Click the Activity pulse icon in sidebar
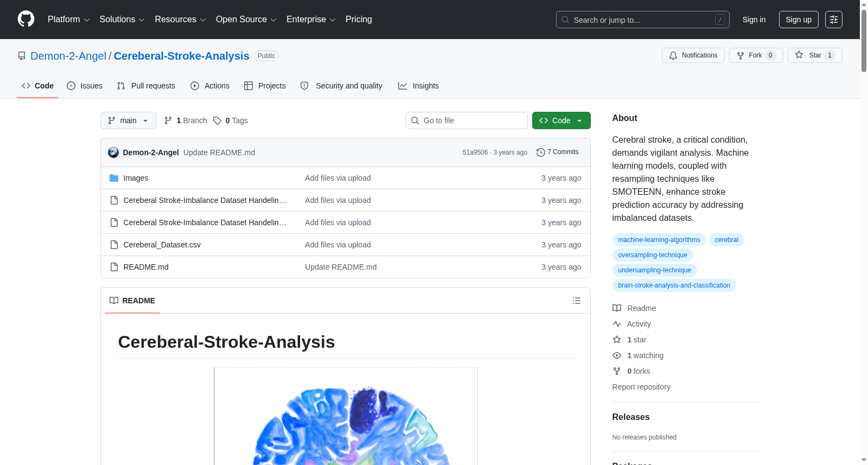The width and height of the screenshot is (868, 465). click(617, 324)
